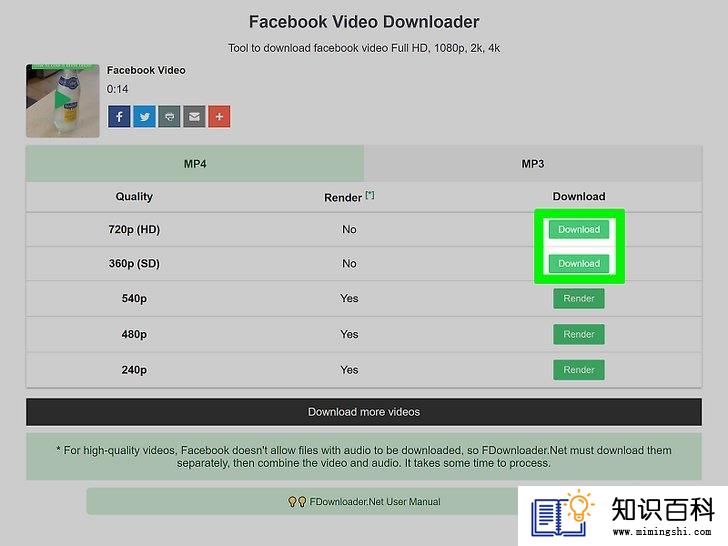Viewport: 728px width, 546px height.
Task: Click the No render value for 720p
Action: click(x=349, y=229)
